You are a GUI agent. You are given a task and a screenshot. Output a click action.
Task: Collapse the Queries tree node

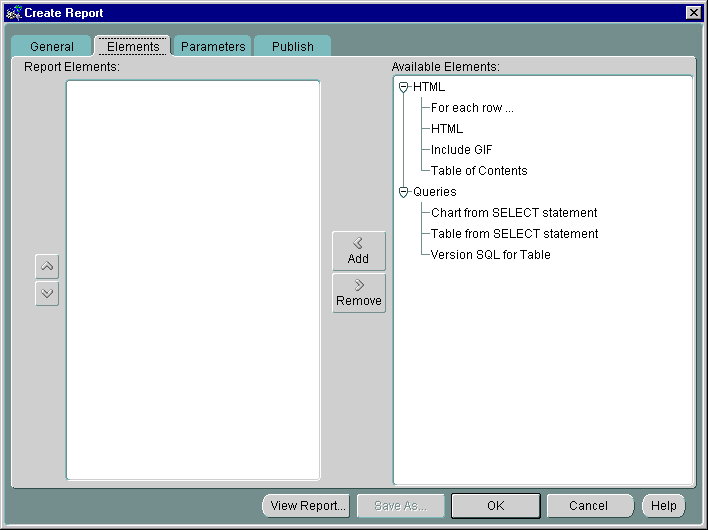404,192
